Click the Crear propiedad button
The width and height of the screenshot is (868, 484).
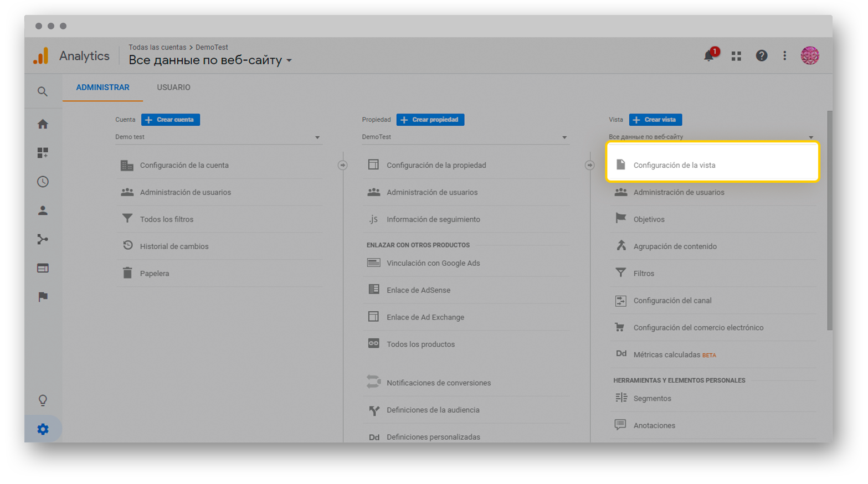(430, 120)
